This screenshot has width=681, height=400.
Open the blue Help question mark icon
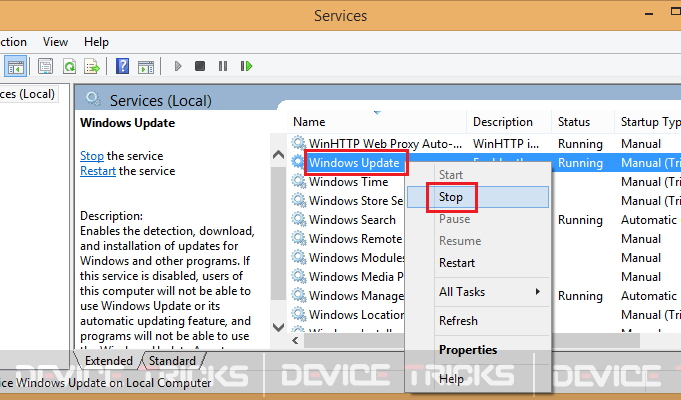coord(122,66)
